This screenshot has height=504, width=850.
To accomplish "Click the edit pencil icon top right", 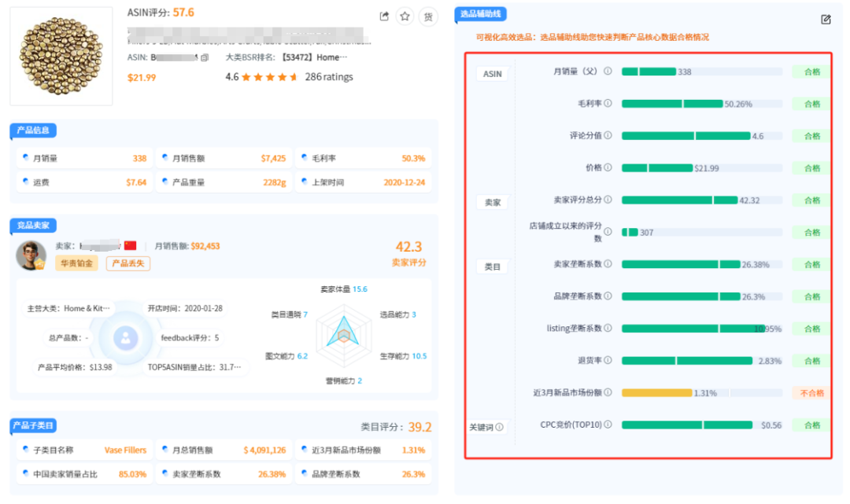I will (826, 17).
